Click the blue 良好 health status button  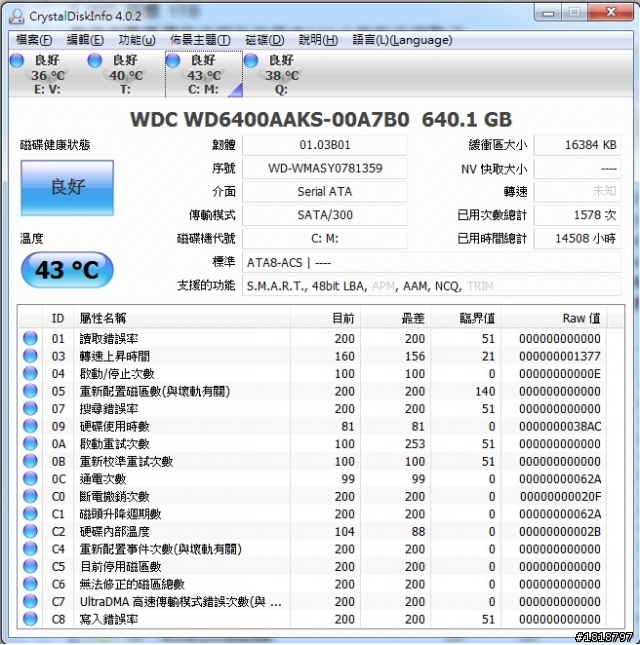click(x=67, y=188)
